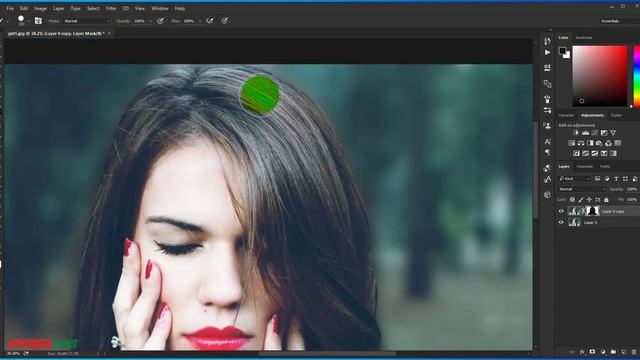The image size is (640, 360).
Task: Create a new group folder icon
Action: click(613, 351)
